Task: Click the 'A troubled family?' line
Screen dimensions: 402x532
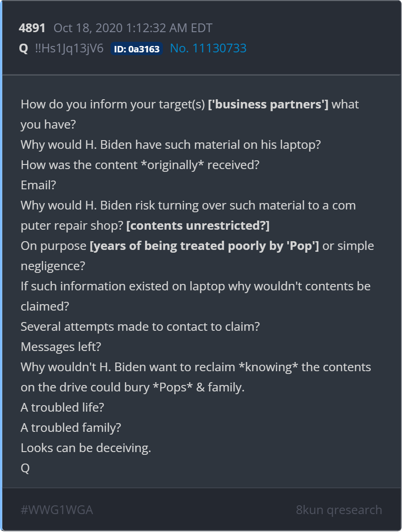Action: [x=71, y=428]
